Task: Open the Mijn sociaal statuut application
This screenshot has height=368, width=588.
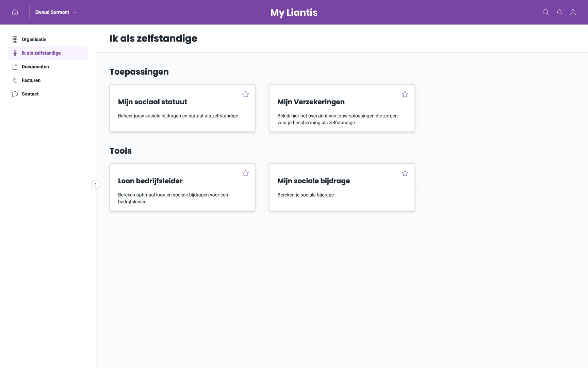Action: tap(182, 108)
